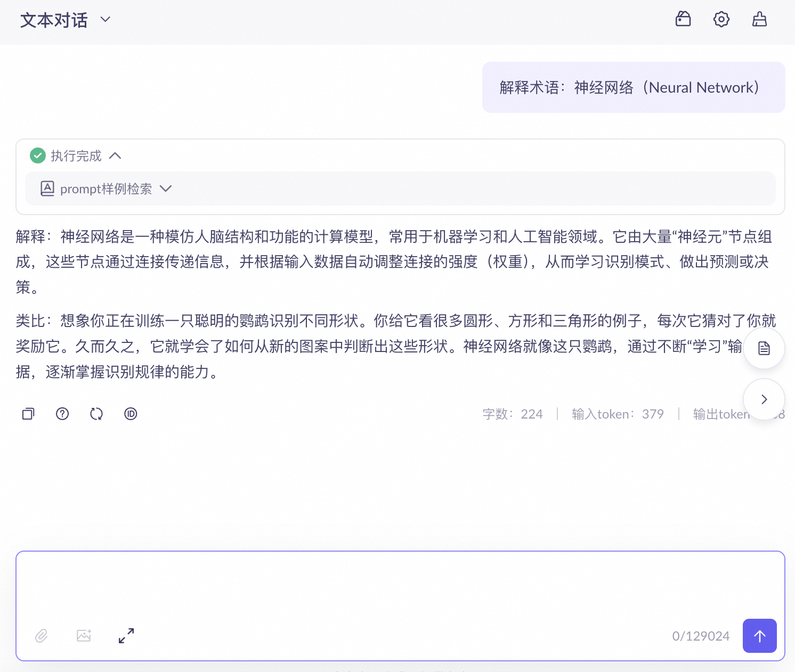This screenshot has height=672, width=795.
Task: Click the 0/129024 character counter
Action: (700, 636)
